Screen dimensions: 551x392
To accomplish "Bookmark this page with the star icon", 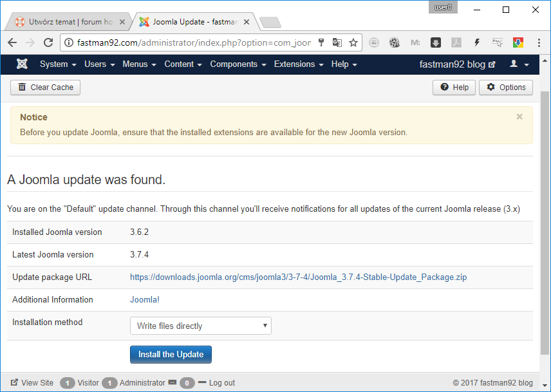I will (x=353, y=43).
